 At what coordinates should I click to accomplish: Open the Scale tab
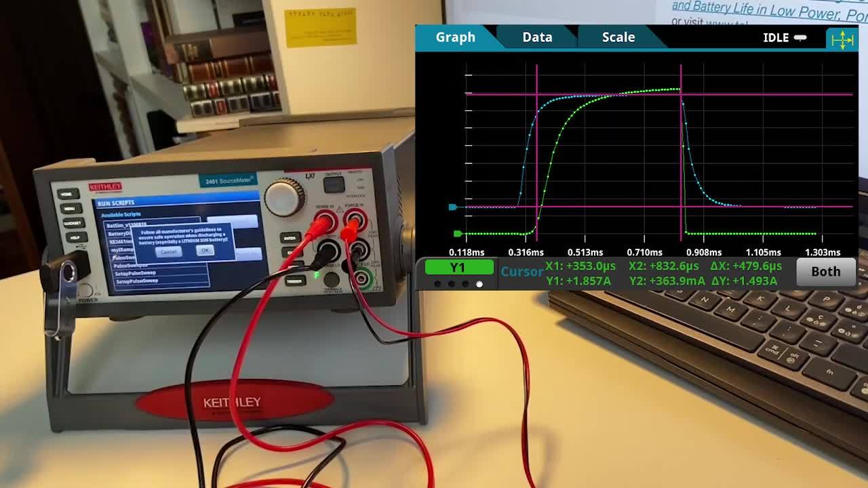[618, 37]
